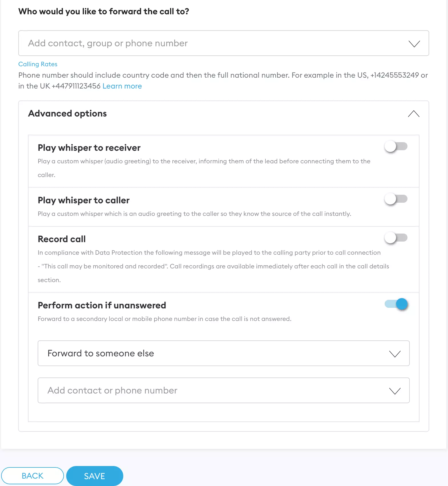Click the Advanced options heading text
The height and width of the screenshot is (486, 448).
(x=67, y=114)
